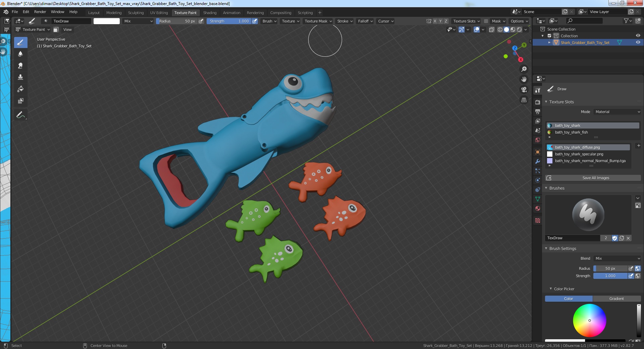The width and height of the screenshot is (644, 349).
Task: Open the Render menu
Action: (x=40, y=12)
